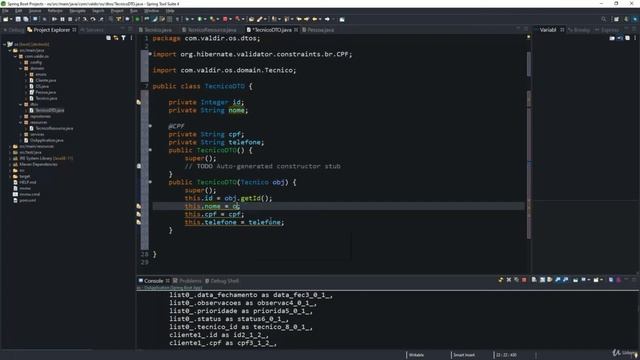Close the TecnicoDTO.java editor tab
Image resolution: width=640 pixels, height=360 pixels.
(x=296, y=30)
